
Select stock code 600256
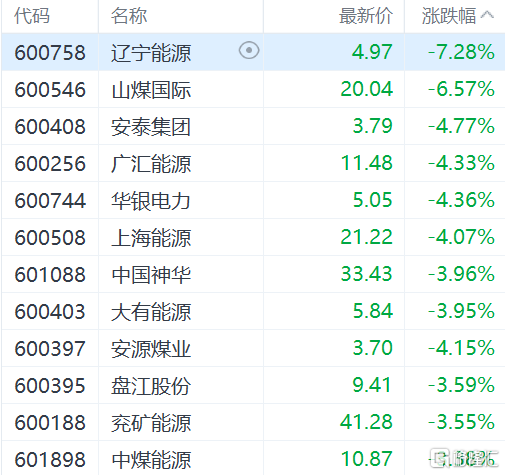(50, 164)
